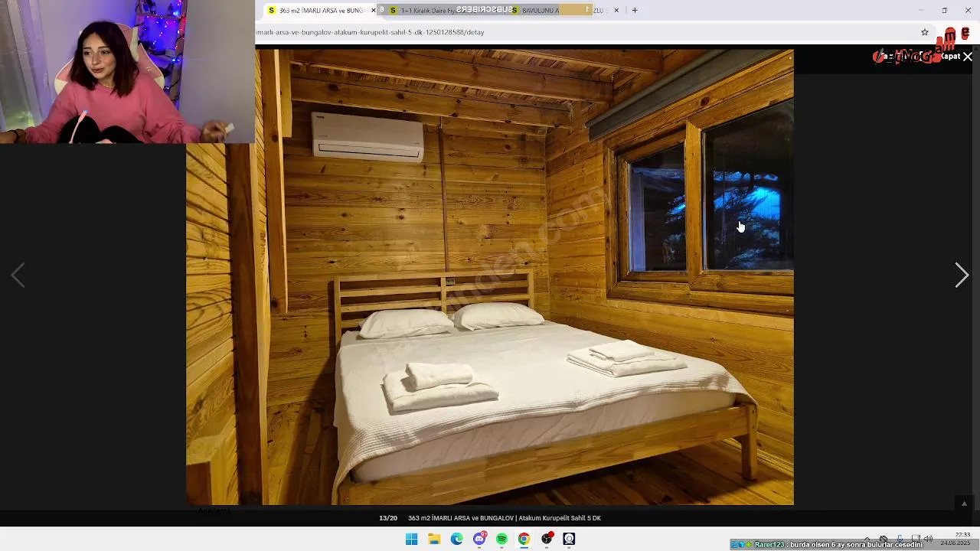
Task: Close the third browser tab
Action: click(616, 10)
